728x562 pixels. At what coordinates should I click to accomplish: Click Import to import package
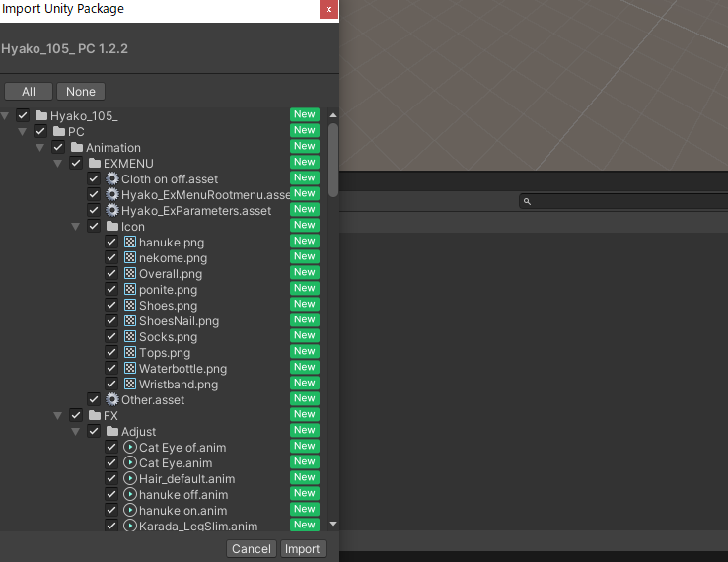[302, 549]
